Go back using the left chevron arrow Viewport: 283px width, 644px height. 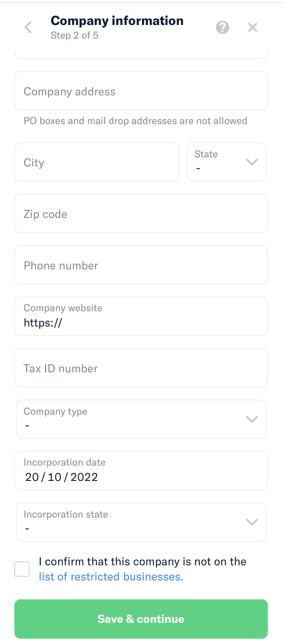coord(28,27)
